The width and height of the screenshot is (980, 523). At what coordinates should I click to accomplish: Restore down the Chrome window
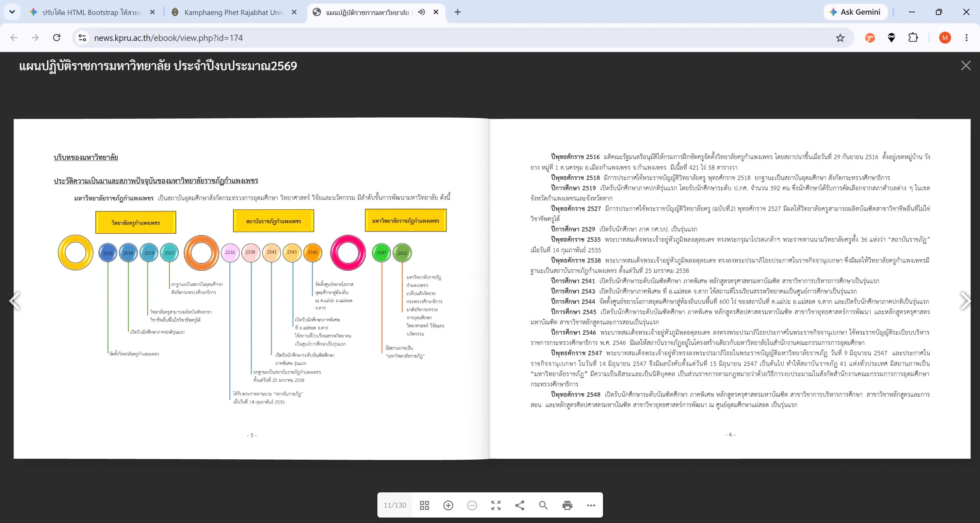[939, 12]
